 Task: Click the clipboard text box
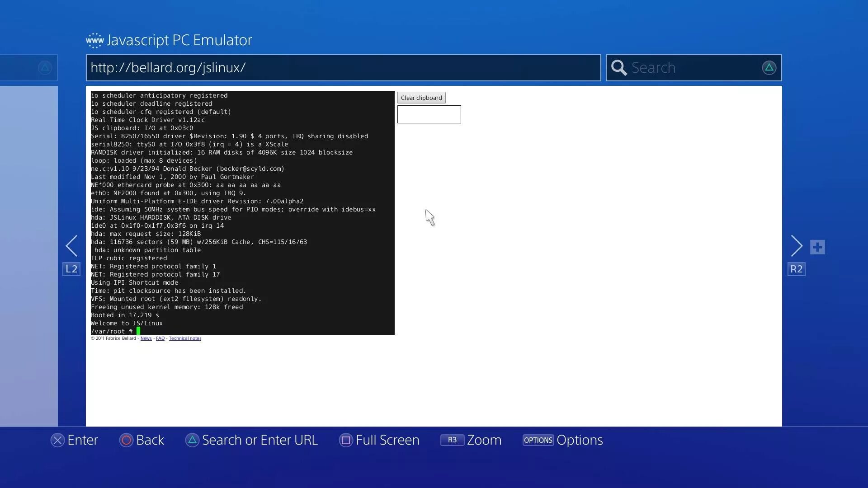tap(429, 114)
